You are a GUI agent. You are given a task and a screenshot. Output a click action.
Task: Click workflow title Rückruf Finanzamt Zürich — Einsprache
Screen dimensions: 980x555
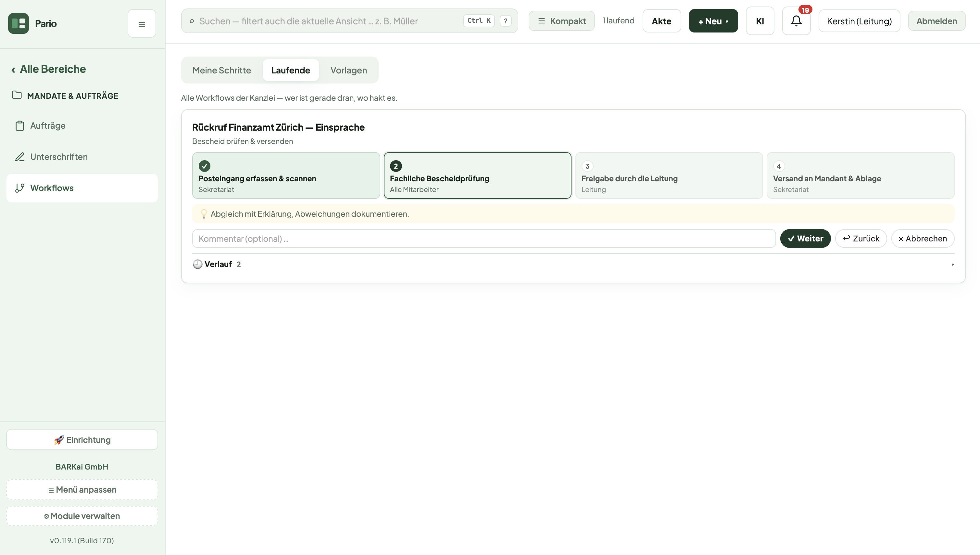pos(278,127)
